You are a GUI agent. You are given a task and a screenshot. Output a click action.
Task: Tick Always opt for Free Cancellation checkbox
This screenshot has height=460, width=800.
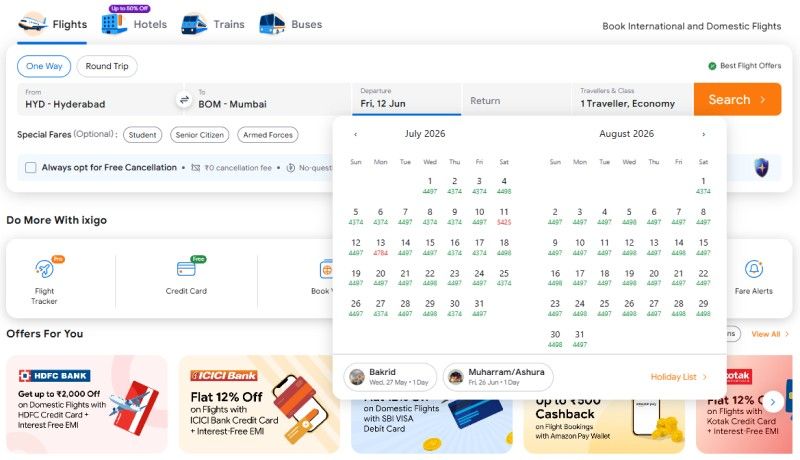click(x=31, y=168)
